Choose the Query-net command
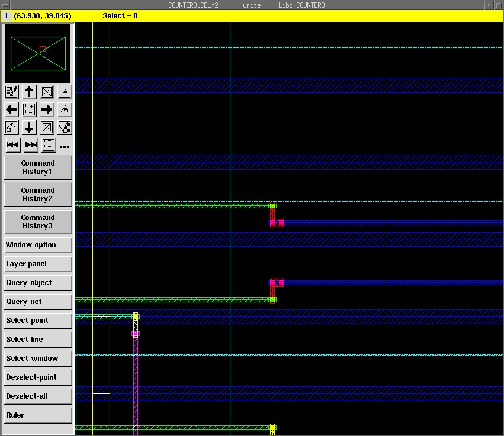Screen dimensions: 504x436 point(38,302)
